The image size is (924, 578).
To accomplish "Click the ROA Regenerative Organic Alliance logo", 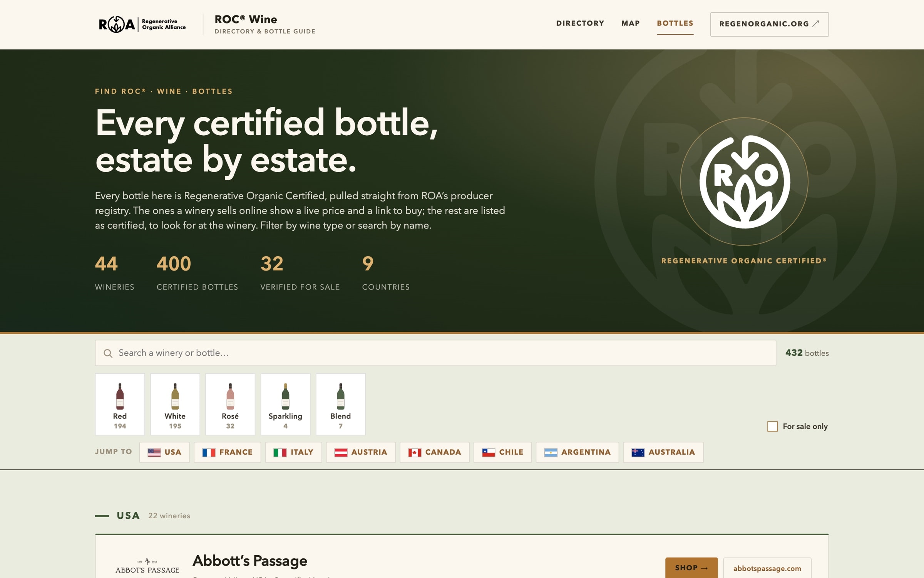I will (x=142, y=24).
